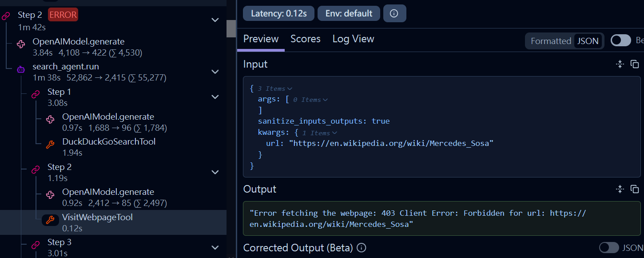This screenshot has height=258, width=644.
Task: Collapse the nested Step 2 chevron
Action: click(x=215, y=172)
